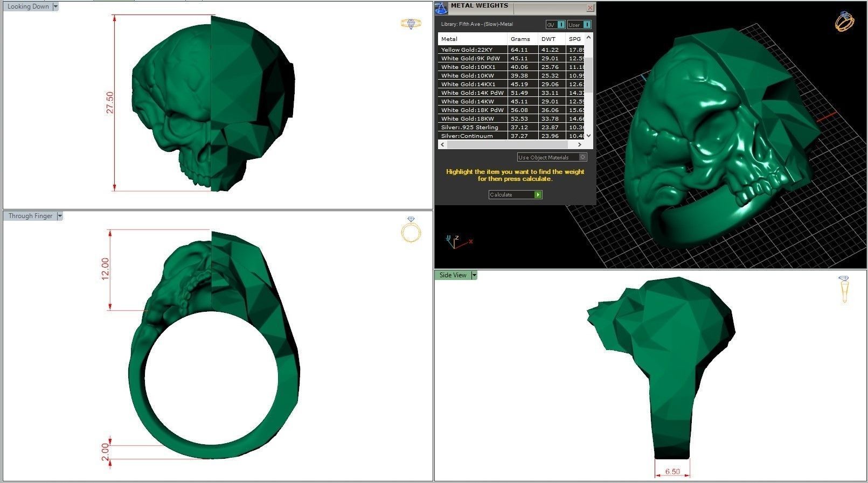868x483 pixels.
Task: Select the White Gold:10KX1 row
Action: [x=511, y=67]
